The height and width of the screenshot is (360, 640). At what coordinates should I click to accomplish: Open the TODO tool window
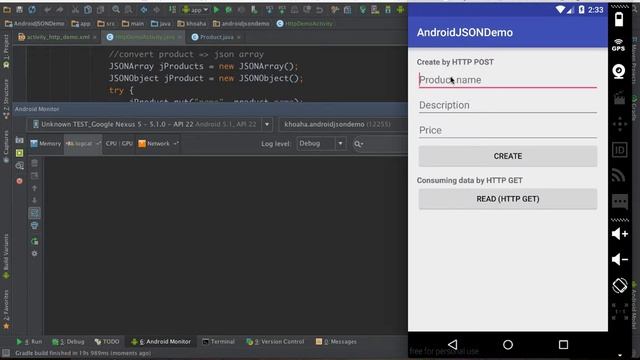click(x=107, y=342)
